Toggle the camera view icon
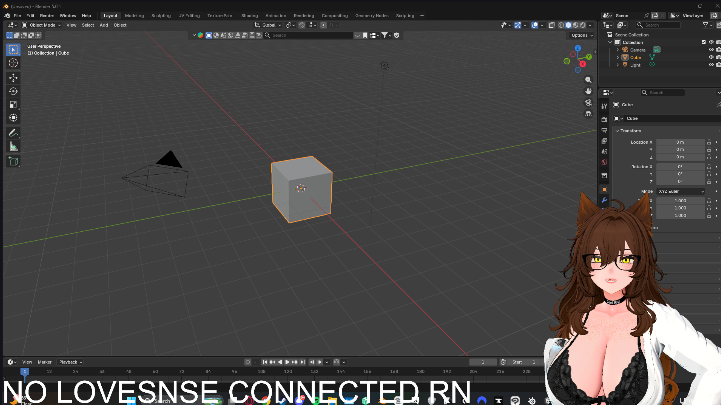This screenshot has height=405, width=721. pyautogui.click(x=588, y=102)
